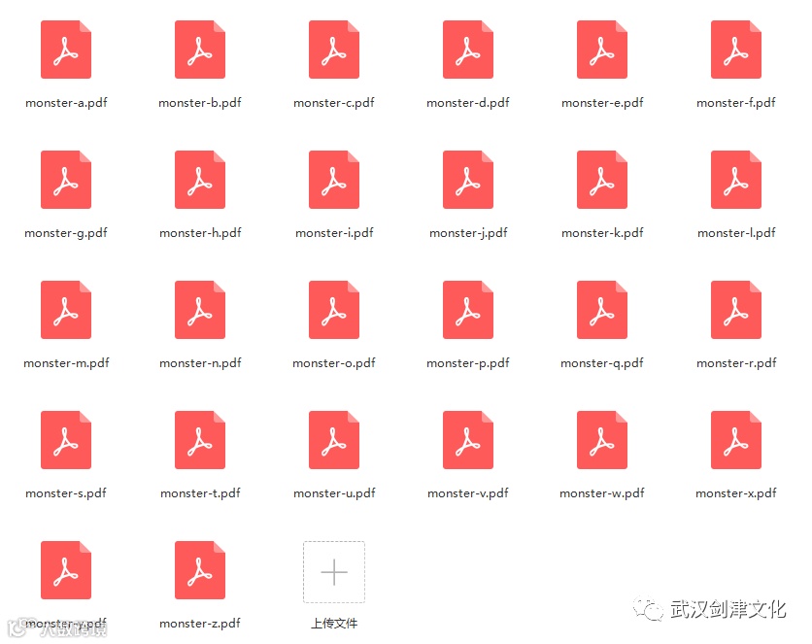Select the monster-u.pdf filename text
Screen dimensions: 812x644
(334, 492)
